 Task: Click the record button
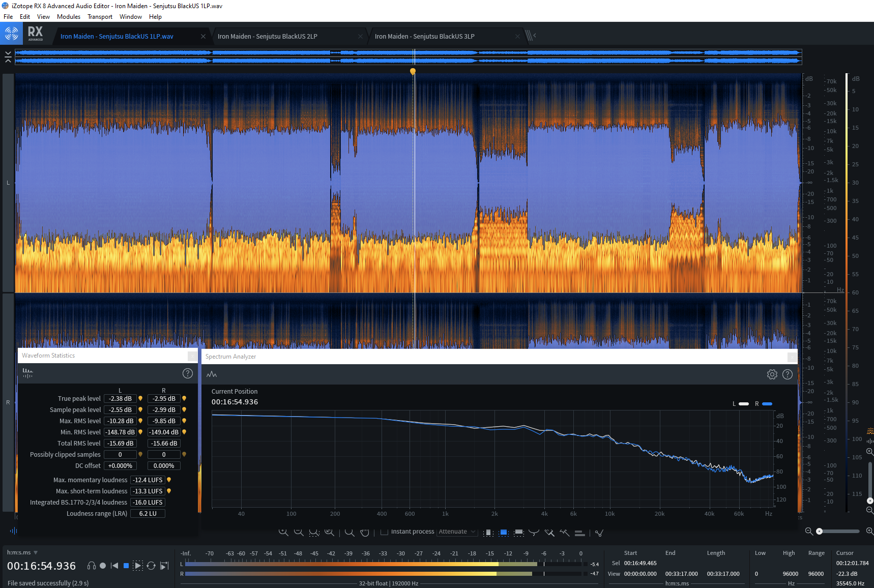coord(103,566)
